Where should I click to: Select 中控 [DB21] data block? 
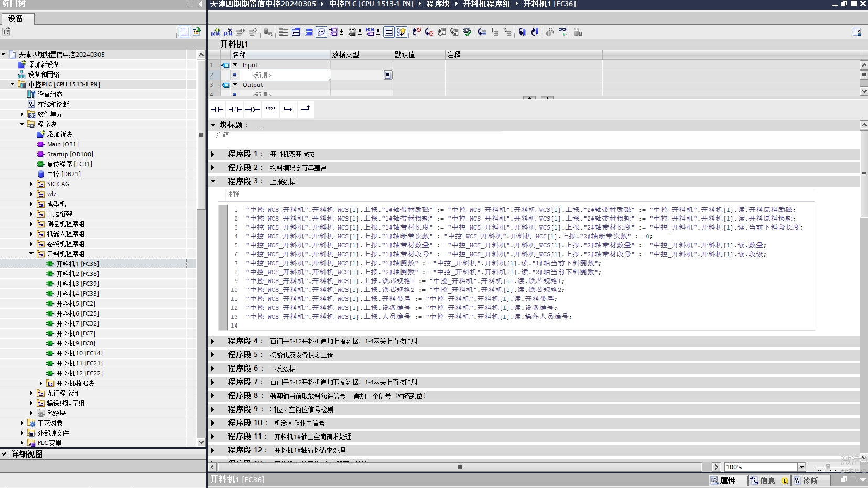pos(63,174)
